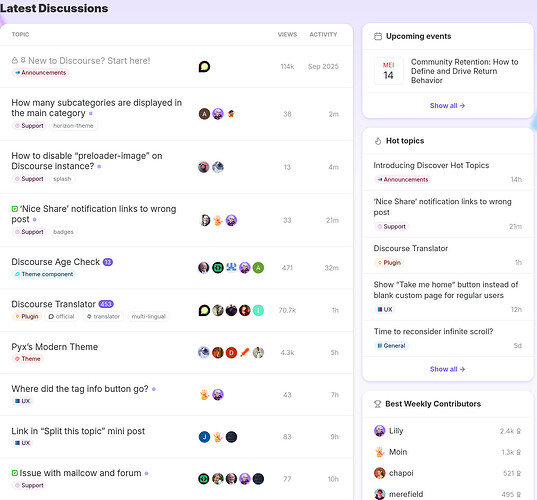The width and height of the screenshot is (537, 500).
Task: Open 'How many subcategories are displayed' topic
Action: [97, 108]
